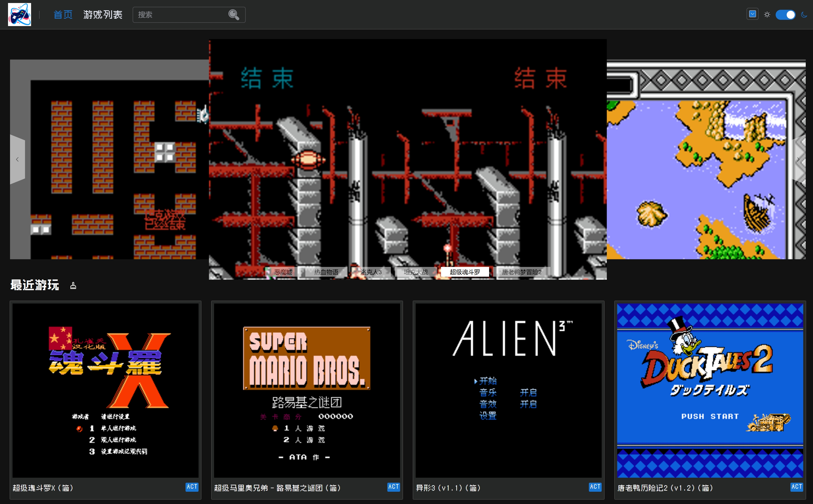Select the 恶魔城 carousel tab
Screen dimensions: 813x504
(x=283, y=272)
